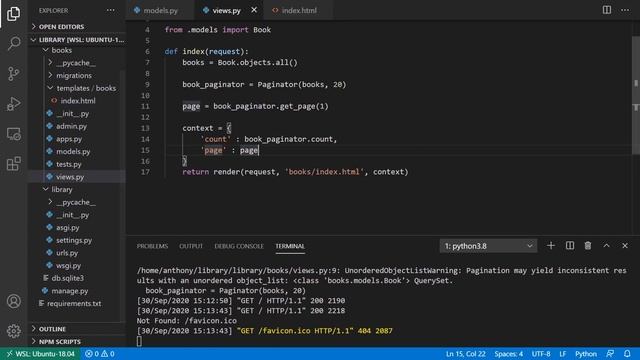Image resolution: width=640 pixels, height=360 pixels.
Task: Open the Extensions view
Action: [13, 164]
